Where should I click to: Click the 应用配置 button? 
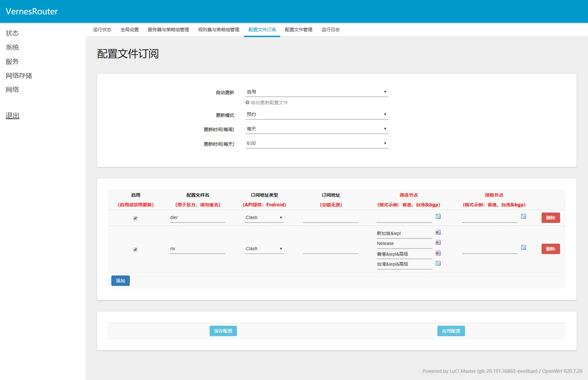point(451,331)
